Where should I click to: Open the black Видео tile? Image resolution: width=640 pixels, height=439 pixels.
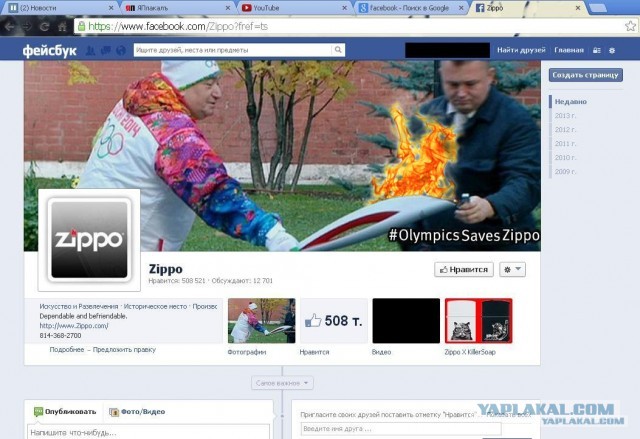coord(406,321)
